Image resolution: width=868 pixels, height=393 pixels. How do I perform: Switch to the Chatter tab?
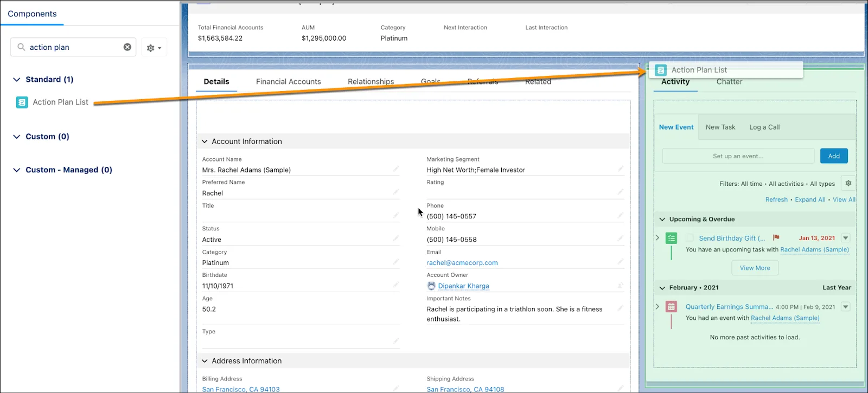pos(729,81)
